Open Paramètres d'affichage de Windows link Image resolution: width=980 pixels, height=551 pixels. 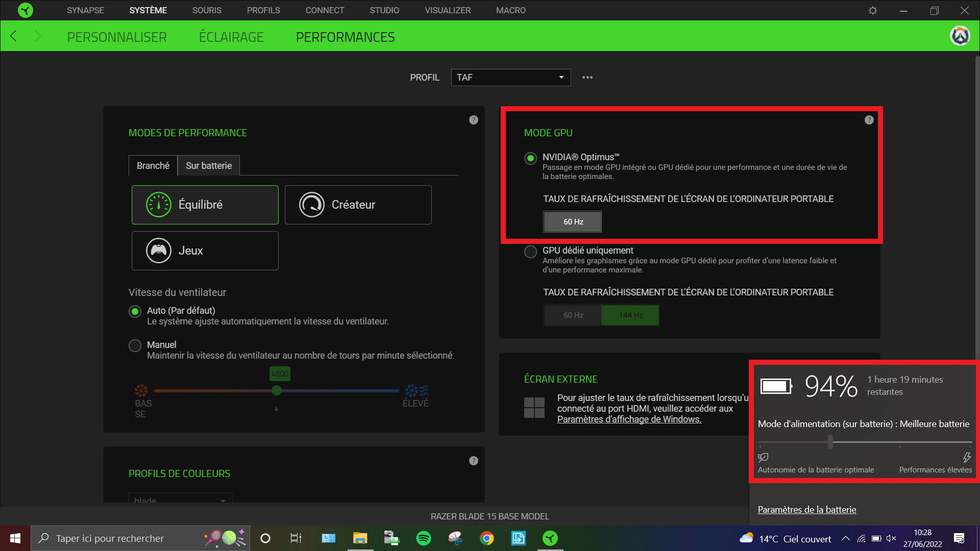coord(629,419)
